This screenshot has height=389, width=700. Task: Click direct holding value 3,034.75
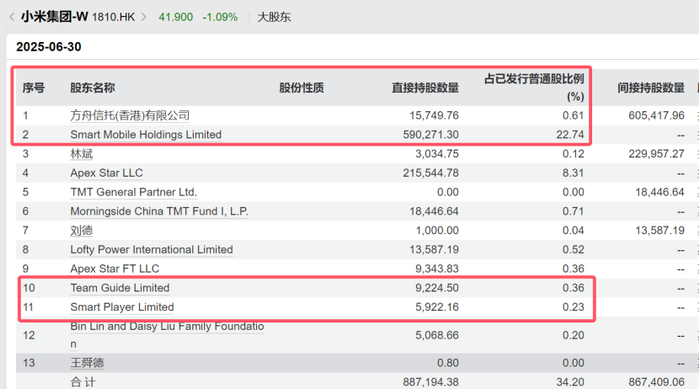pyautogui.click(x=437, y=154)
